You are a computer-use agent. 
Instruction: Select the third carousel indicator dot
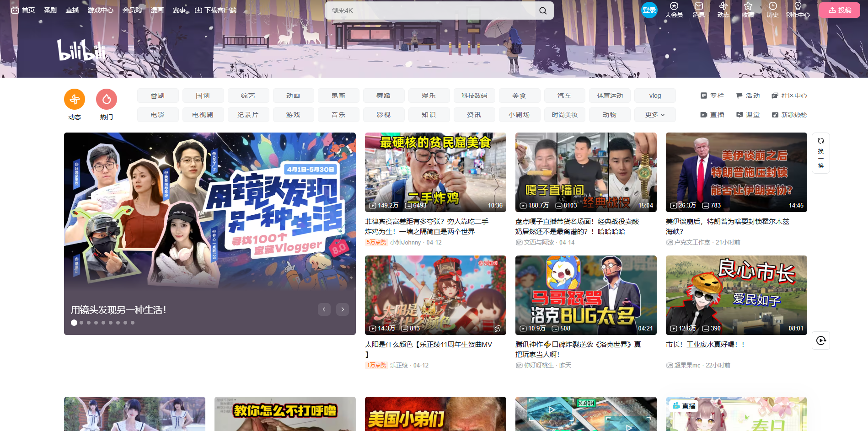tap(89, 323)
